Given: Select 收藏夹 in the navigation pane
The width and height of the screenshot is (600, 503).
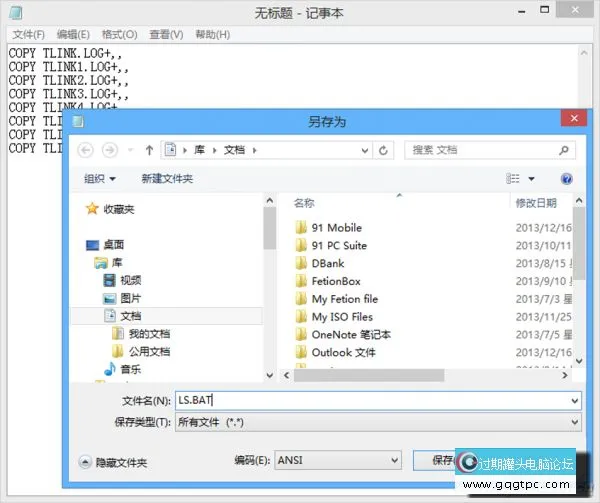Looking at the screenshot, I should coord(119,209).
